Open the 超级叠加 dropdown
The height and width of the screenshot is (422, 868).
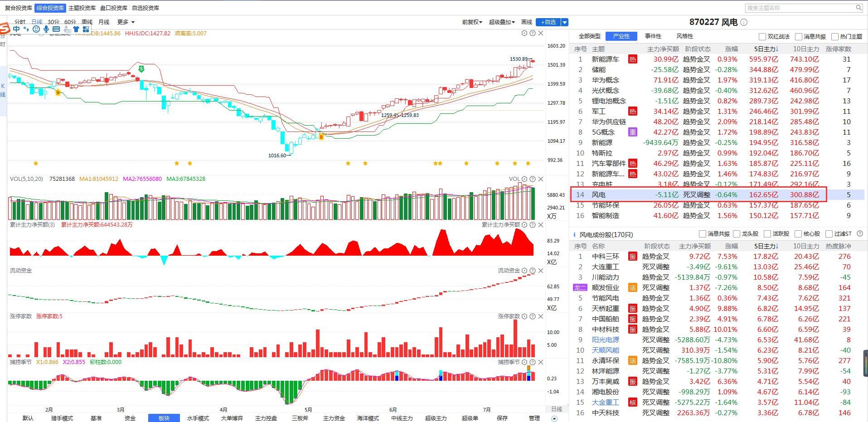(x=502, y=22)
